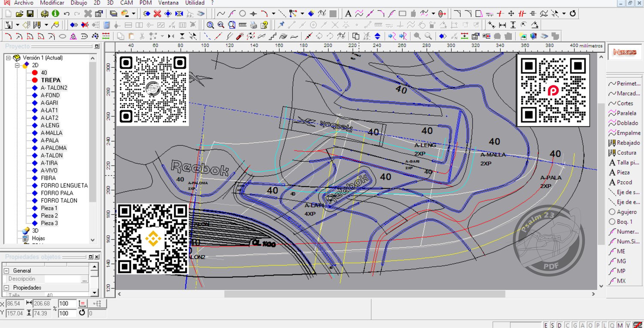
Task: Click the rotate arrow at toolbar end
Action: 573,14
